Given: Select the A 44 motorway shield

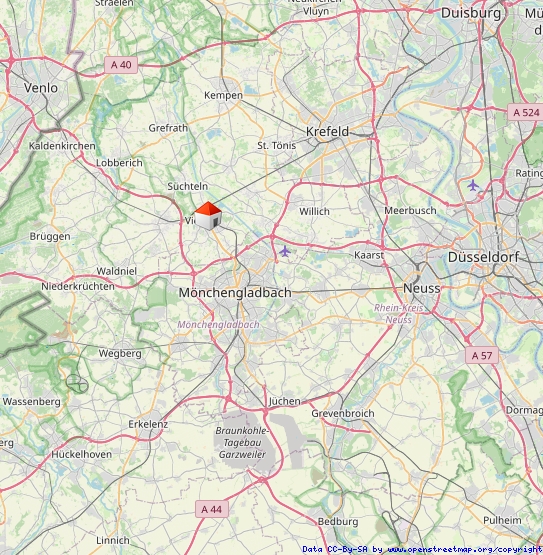Looking at the screenshot, I should [x=212, y=509].
